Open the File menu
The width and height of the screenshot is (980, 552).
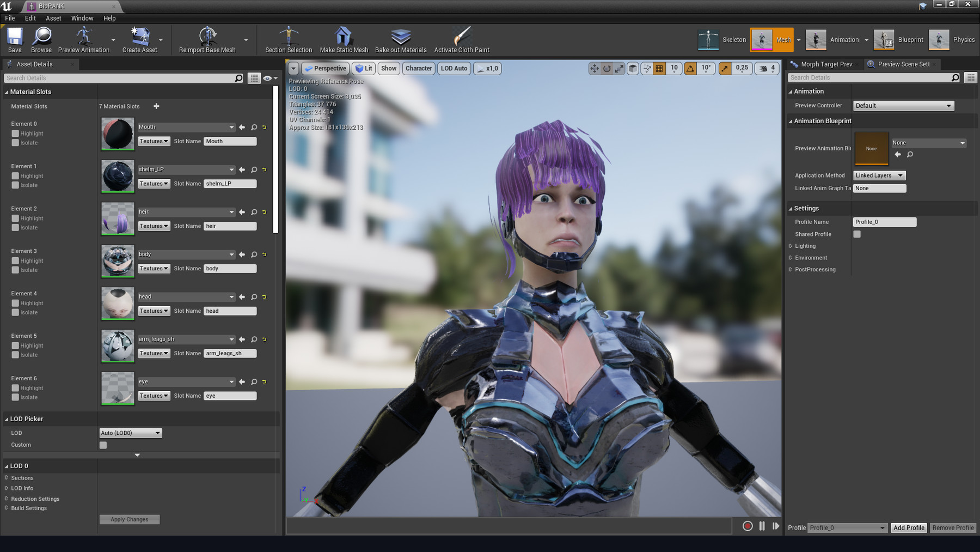10,18
